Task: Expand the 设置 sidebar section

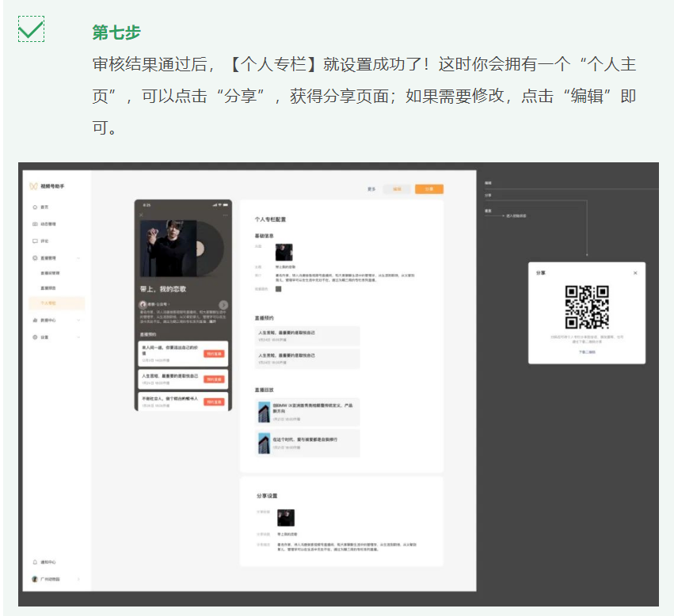Action: 78,337
